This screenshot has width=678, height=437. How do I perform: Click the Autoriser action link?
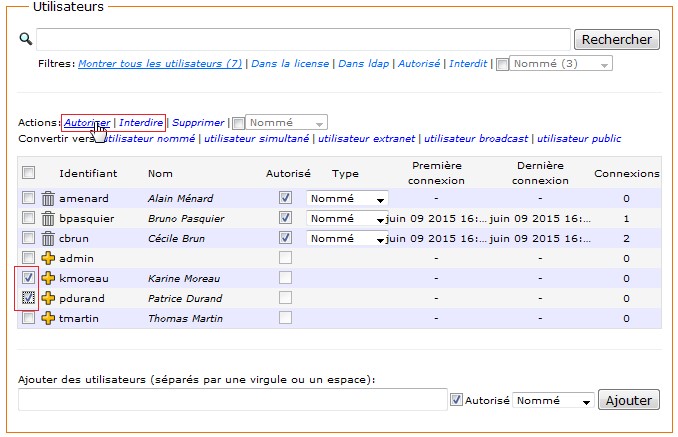click(x=87, y=122)
